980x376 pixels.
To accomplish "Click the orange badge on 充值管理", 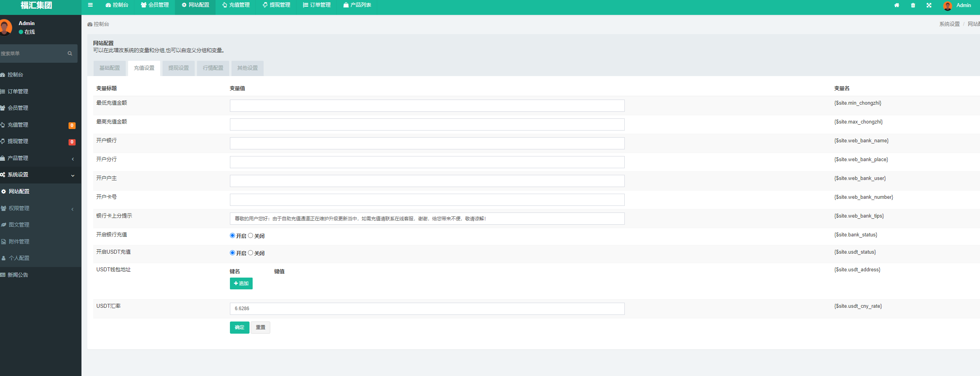I will (x=72, y=125).
